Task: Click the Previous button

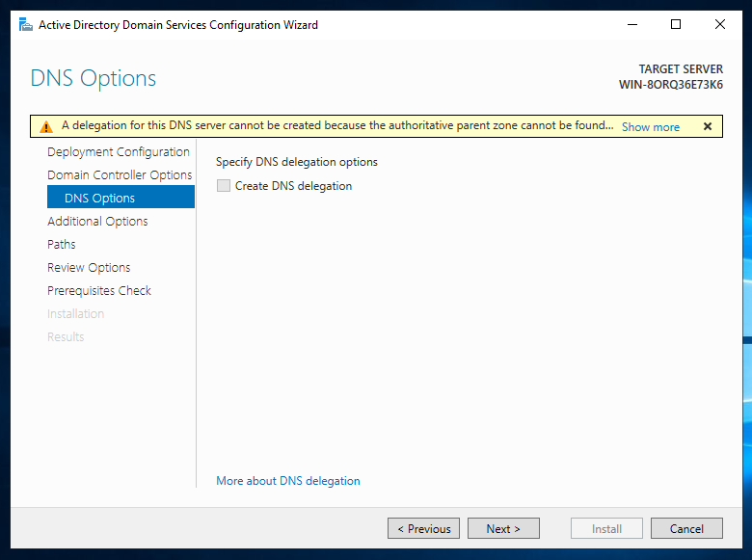Action: (423, 528)
